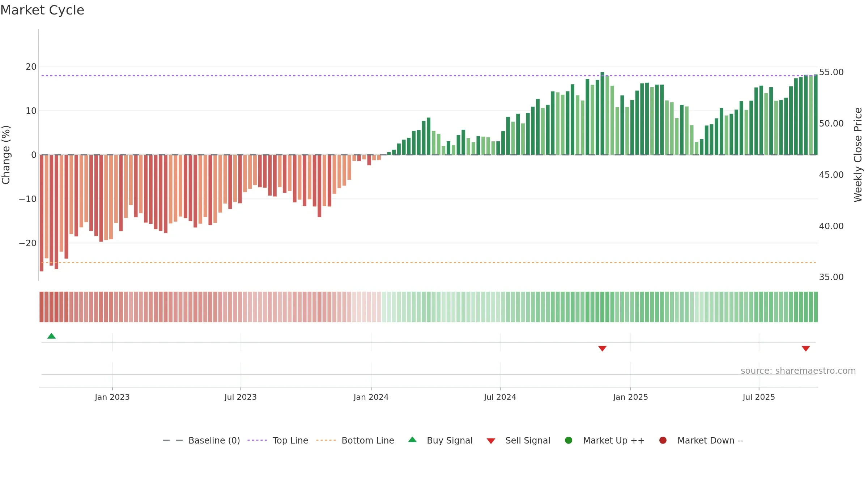
Task: Click the Sell Signal marker near late 2024
Action: click(602, 348)
